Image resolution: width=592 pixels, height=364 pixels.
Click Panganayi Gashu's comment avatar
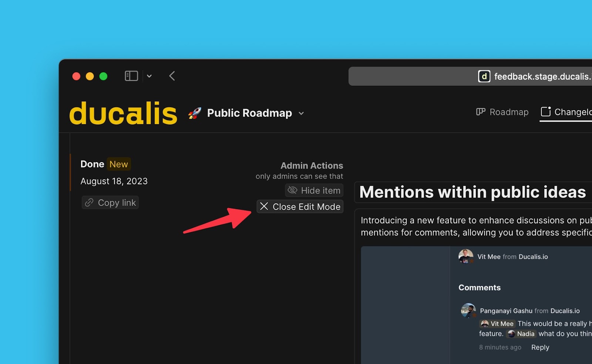pos(468,310)
